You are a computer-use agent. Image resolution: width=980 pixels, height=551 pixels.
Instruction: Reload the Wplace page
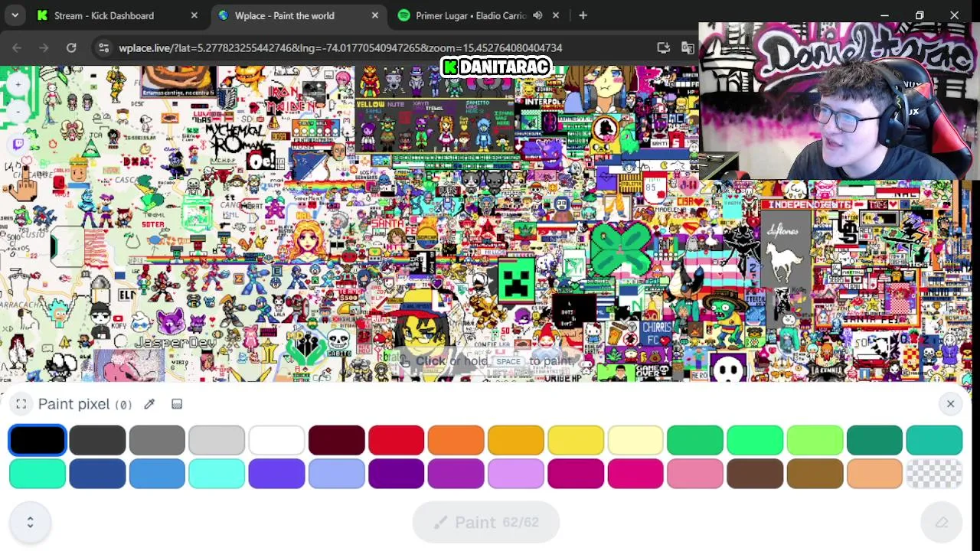pyautogui.click(x=71, y=47)
